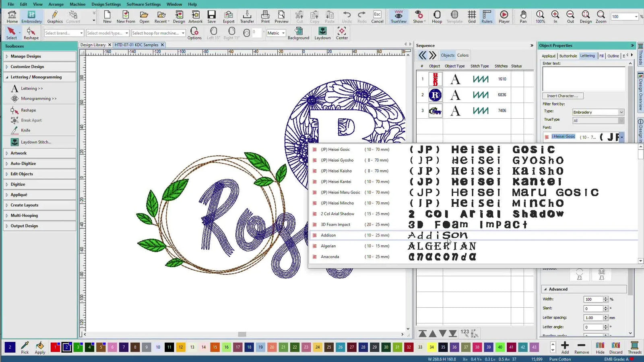This screenshot has height=362, width=644.
Task: Zoom Out of the design
Action: [x=570, y=17]
